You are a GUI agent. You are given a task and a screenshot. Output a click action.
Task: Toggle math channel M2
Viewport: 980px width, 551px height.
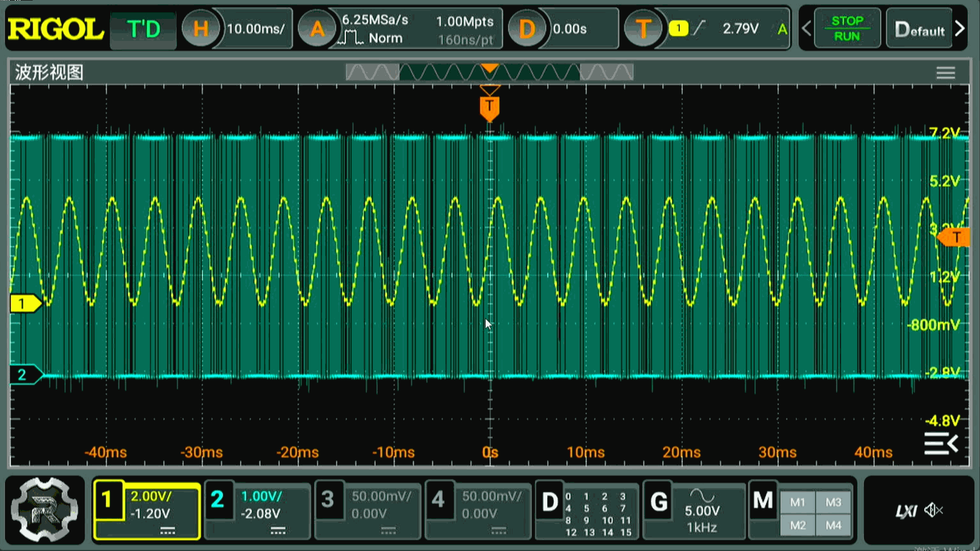pyautogui.click(x=798, y=525)
